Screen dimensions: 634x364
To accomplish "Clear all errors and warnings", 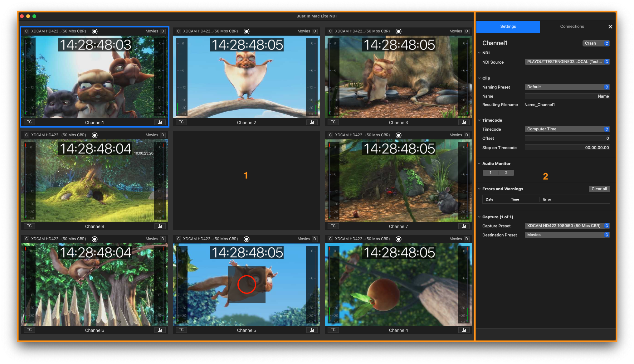I will pos(599,189).
